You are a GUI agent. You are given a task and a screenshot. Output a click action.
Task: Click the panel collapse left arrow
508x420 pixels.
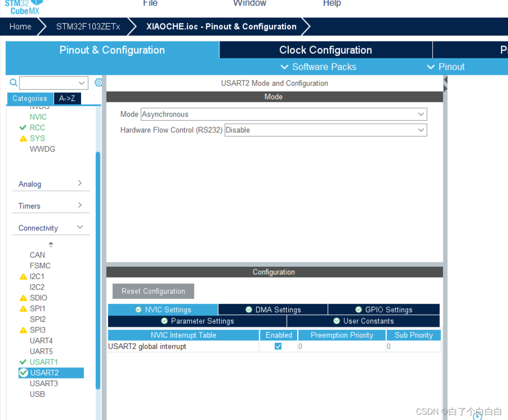[x=445, y=79]
